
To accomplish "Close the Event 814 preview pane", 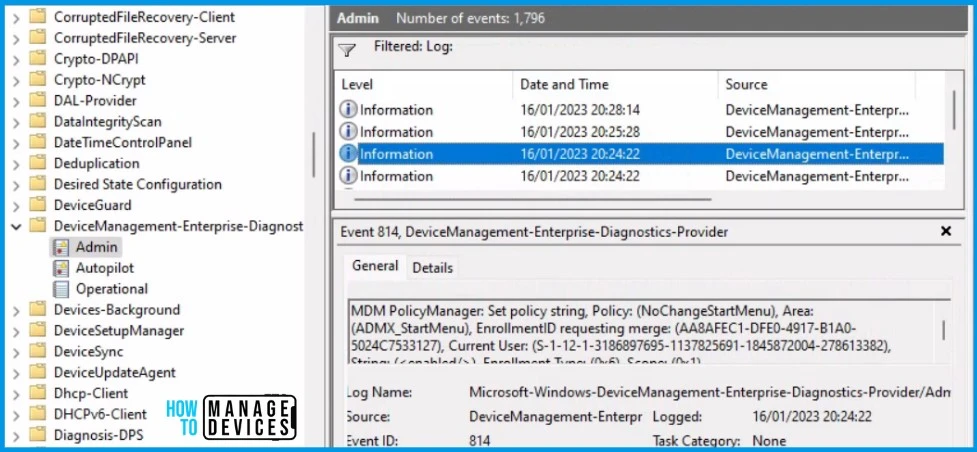I will pos(946,231).
